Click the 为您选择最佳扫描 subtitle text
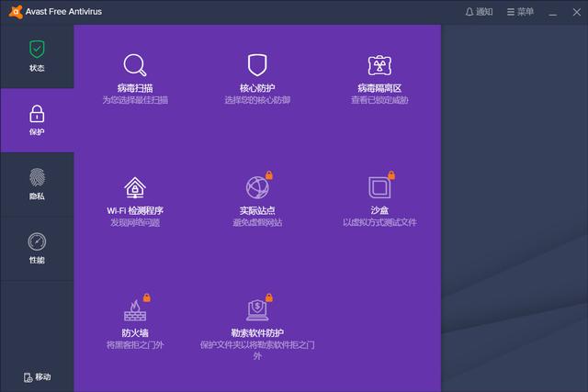The width and height of the screenshot is (588, 392). [135, 100]
